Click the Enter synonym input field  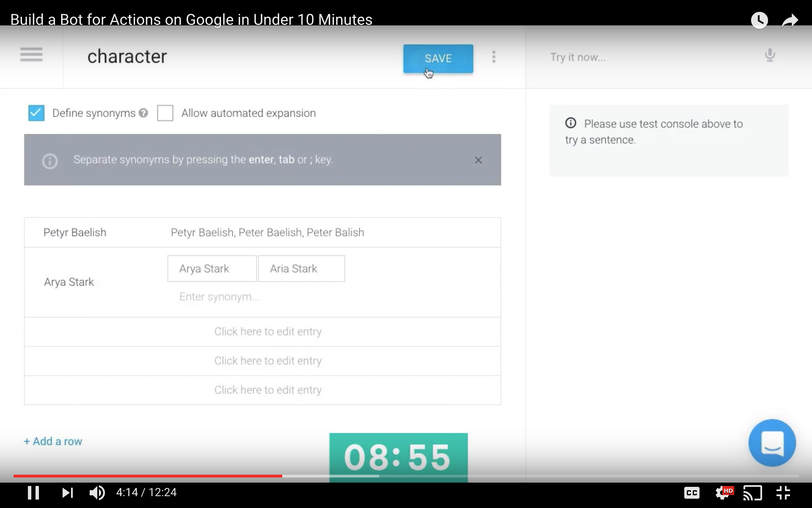tap(219, 297)
